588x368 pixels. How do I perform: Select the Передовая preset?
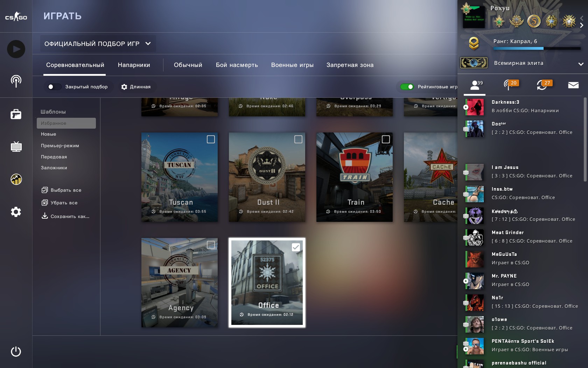coord(54,157)
